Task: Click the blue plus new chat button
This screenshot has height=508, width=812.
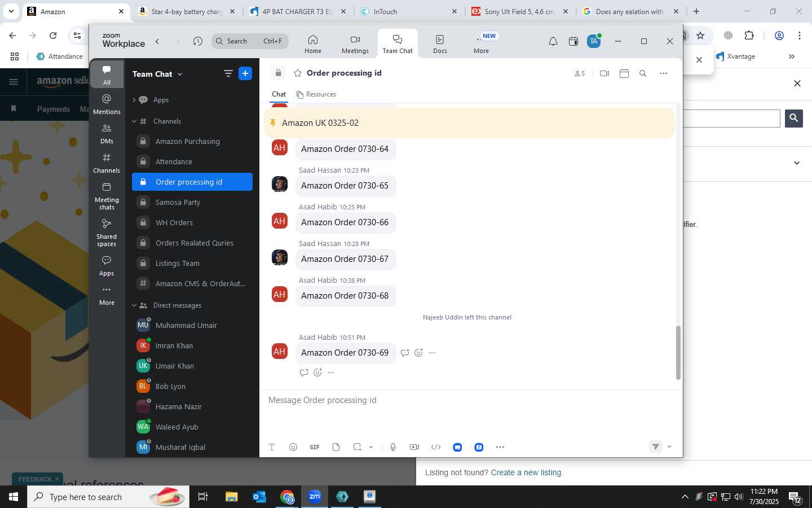Action: (245, 73)
